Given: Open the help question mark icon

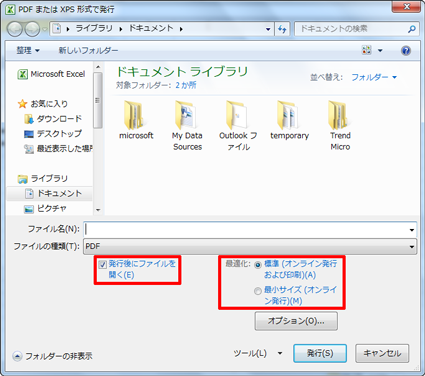Looking at the screenshot, I should coord(406,51).
